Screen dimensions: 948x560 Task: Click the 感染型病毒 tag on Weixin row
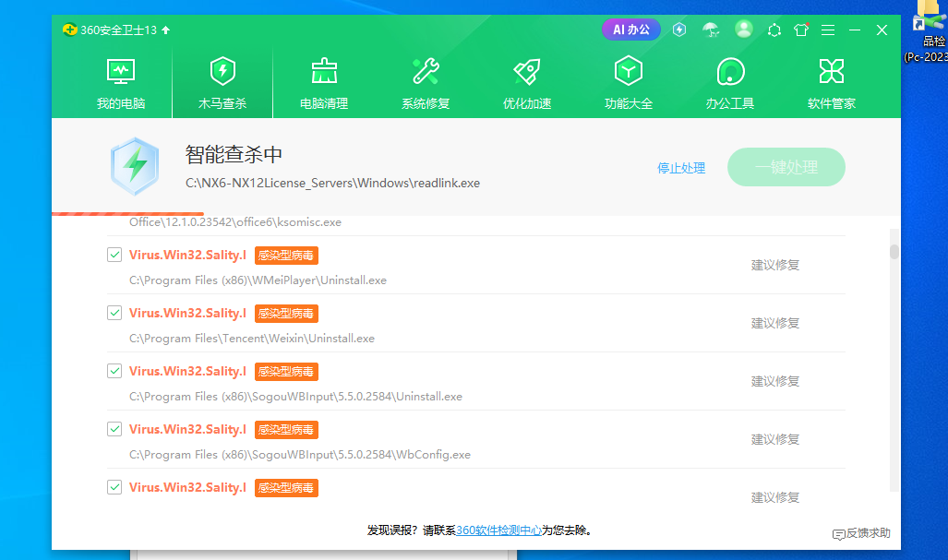286,314
